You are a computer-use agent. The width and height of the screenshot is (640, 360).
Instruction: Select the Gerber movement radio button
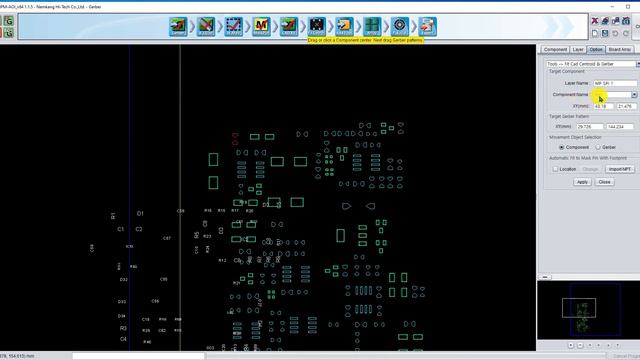[x=598, y=147]
